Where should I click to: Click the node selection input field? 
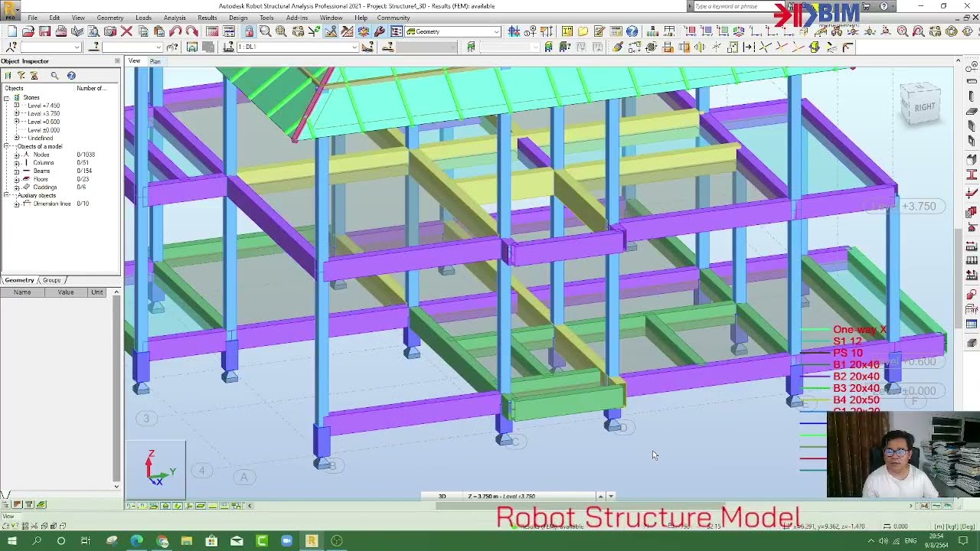(50, 47)
